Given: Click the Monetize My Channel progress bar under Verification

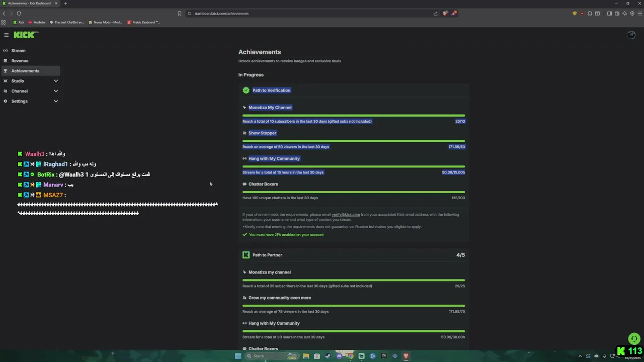Looking at the screenshot, I should click(x=354, y=115).
